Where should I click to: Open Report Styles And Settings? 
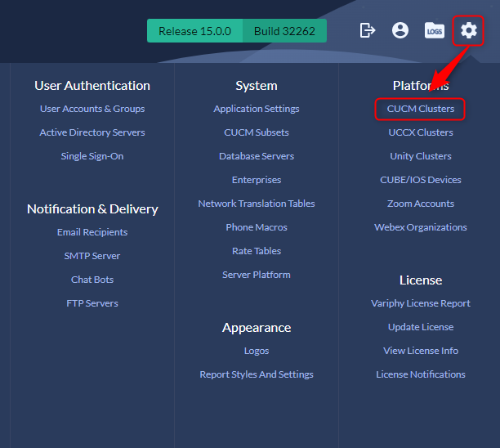click(257, 374)
